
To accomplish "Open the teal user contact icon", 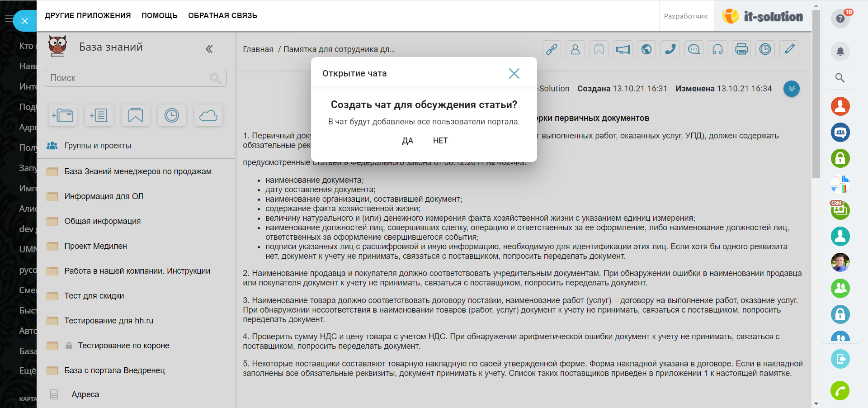I will [840, 236].
